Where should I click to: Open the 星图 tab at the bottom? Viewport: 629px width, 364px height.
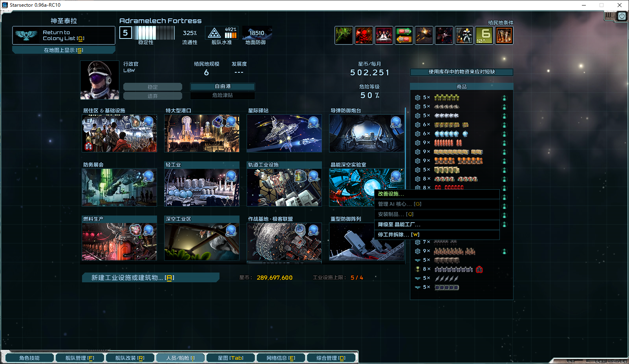point(230,358)
